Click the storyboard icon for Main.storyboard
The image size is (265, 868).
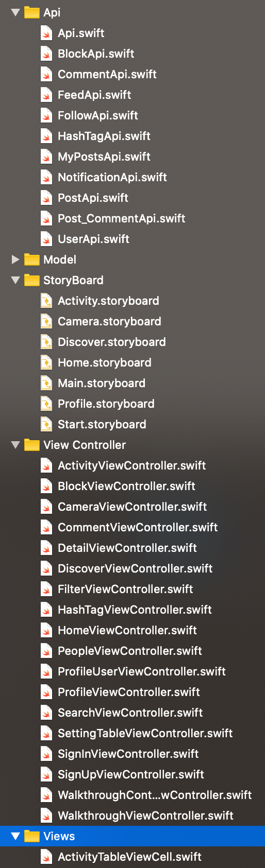[46, 383]
